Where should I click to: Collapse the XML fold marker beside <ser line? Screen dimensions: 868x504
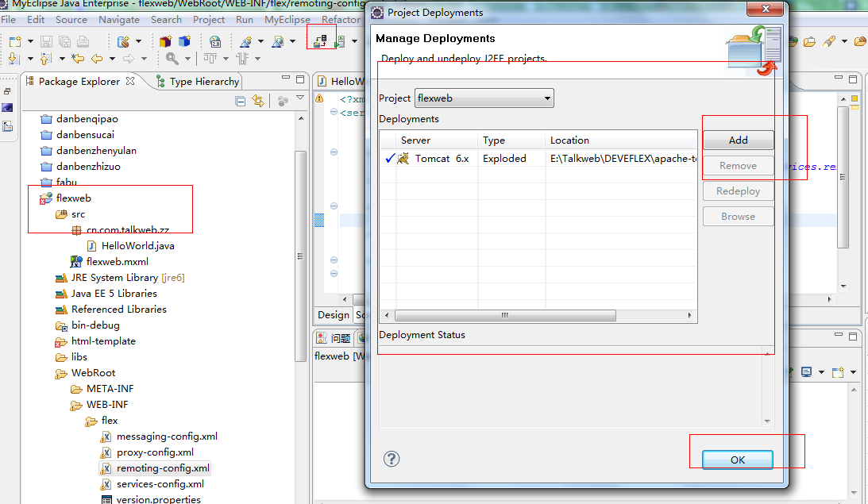(x=334, y=112)
